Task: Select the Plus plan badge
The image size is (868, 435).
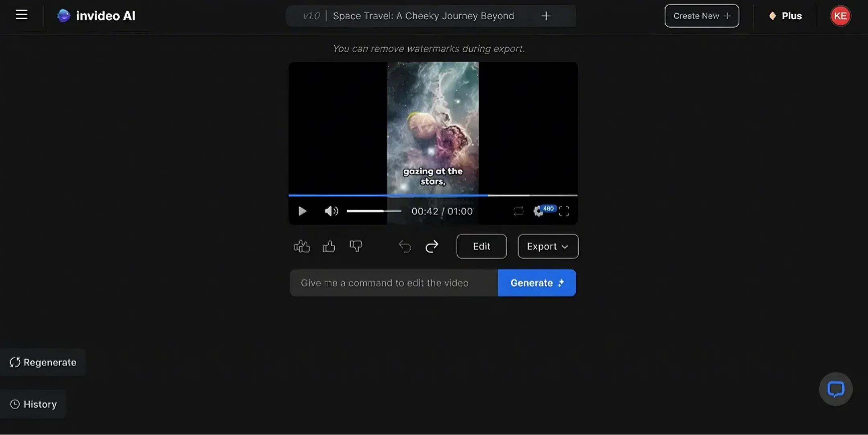Action: (785, 16)
